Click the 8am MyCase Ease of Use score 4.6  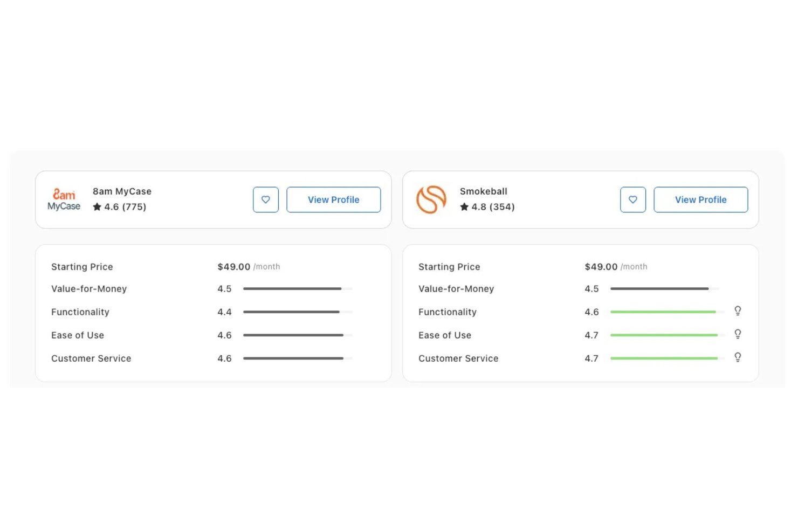tap(224, 335)
